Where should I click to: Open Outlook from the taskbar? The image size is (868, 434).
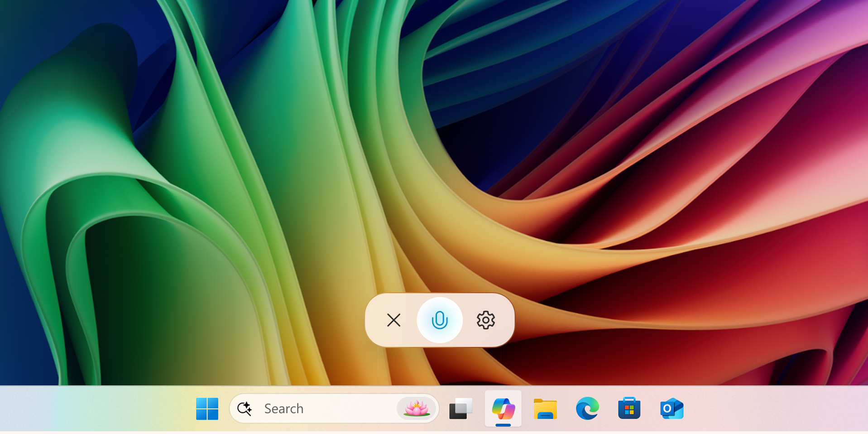[x=671, y=409]
